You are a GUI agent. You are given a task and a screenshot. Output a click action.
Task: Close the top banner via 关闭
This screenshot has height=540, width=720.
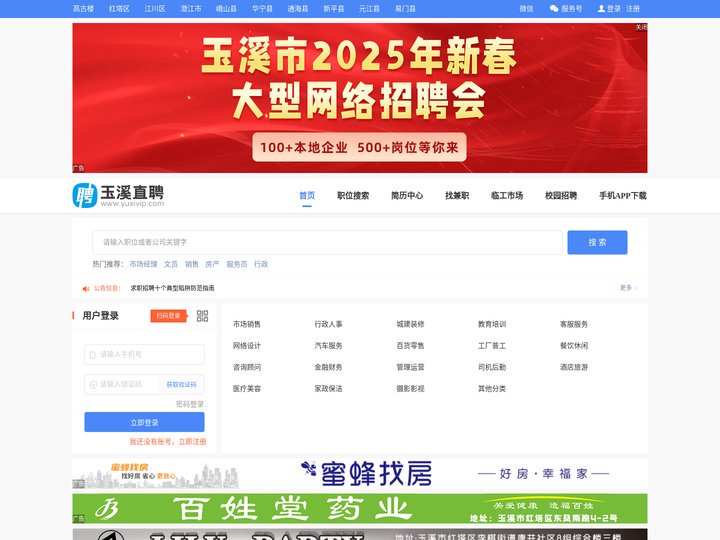click(641, 28)
